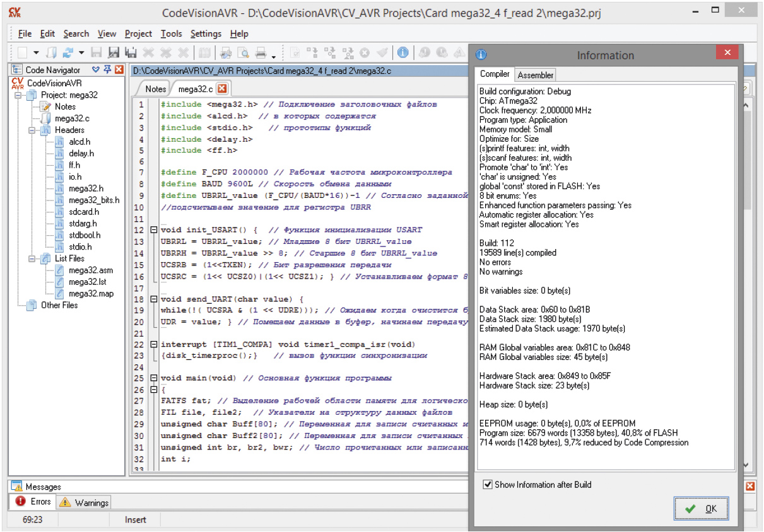764x532 pixels.
Task: Open the Tools menu
Action: pos(171,33)
